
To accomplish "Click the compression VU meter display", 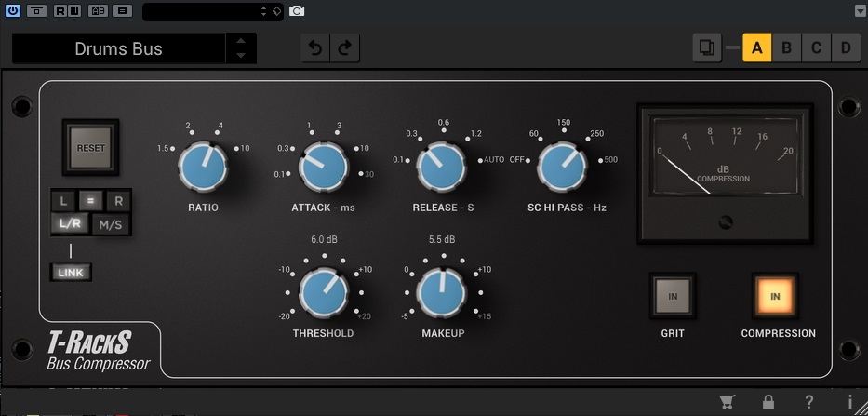I will [x=725, y=154].
